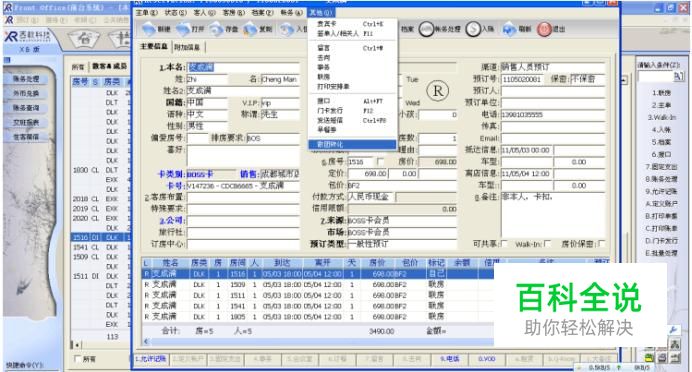This screenshot has height=372, width=692.
Task: Click the 刷新 (Refresh) toolbar icon
Action: (510, 29)
